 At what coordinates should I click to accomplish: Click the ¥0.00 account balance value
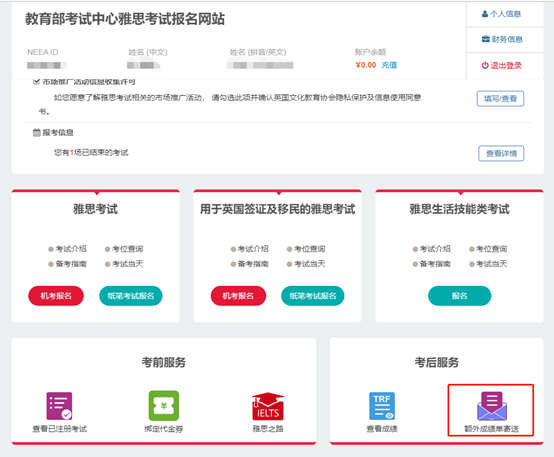[366, 65]
